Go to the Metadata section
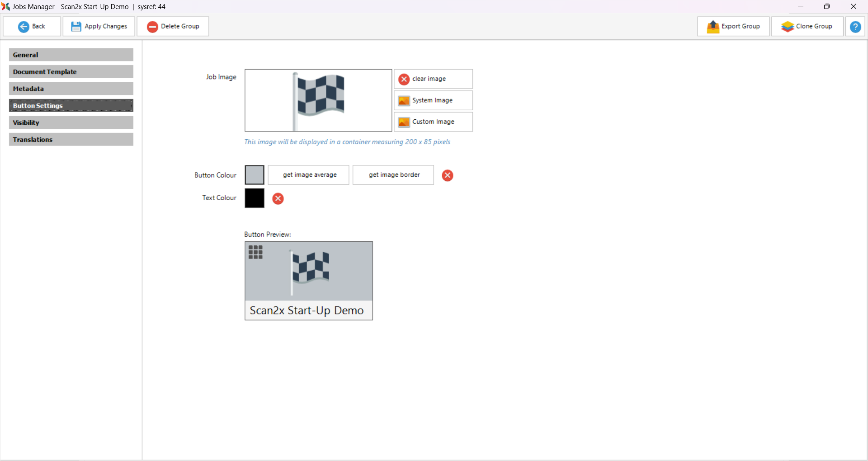This screenshot has width=868, height=461. pos(71,89)
